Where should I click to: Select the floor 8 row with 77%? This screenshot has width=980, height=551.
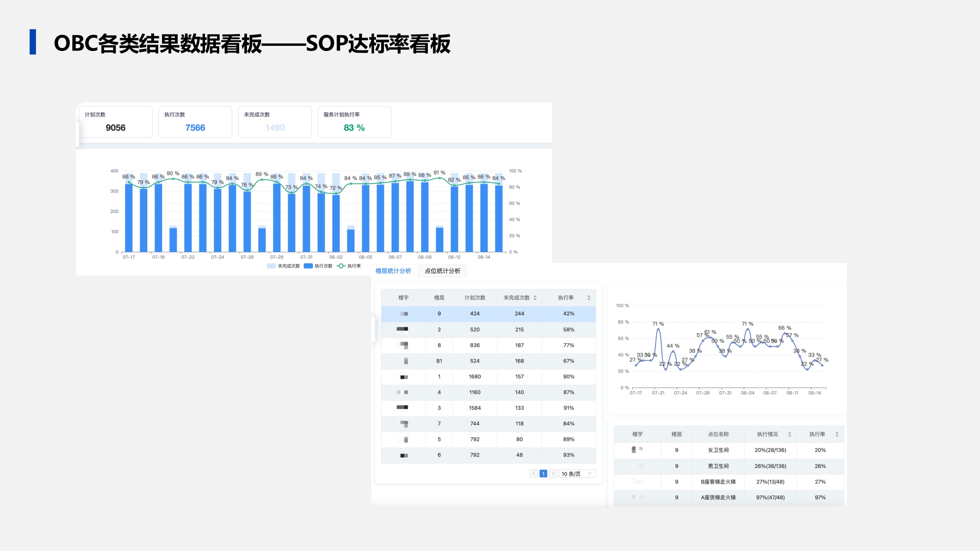(x=488, y=345)
